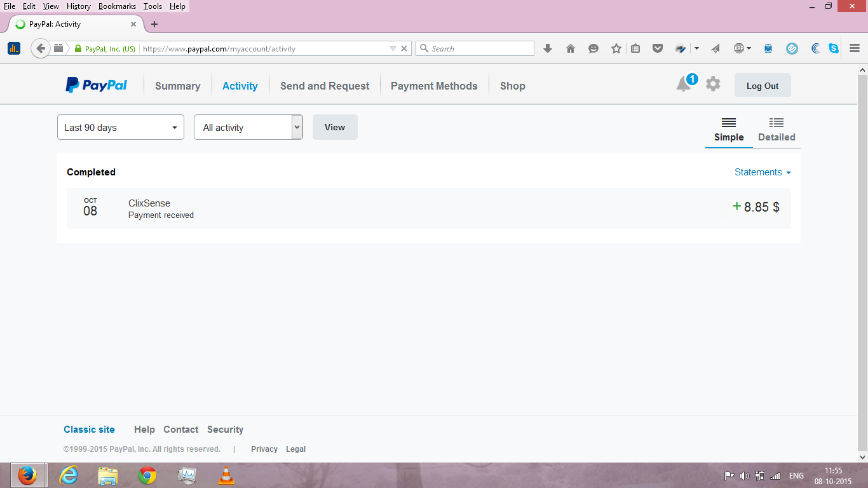Click the Log Out button
This screenshot has height=488, width=868.
(x=763, y=86)
